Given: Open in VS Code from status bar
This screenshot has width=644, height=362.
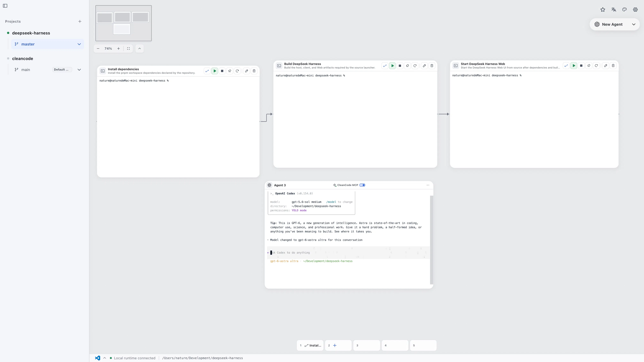Looking at the screenshot, I should coord(97,358).
